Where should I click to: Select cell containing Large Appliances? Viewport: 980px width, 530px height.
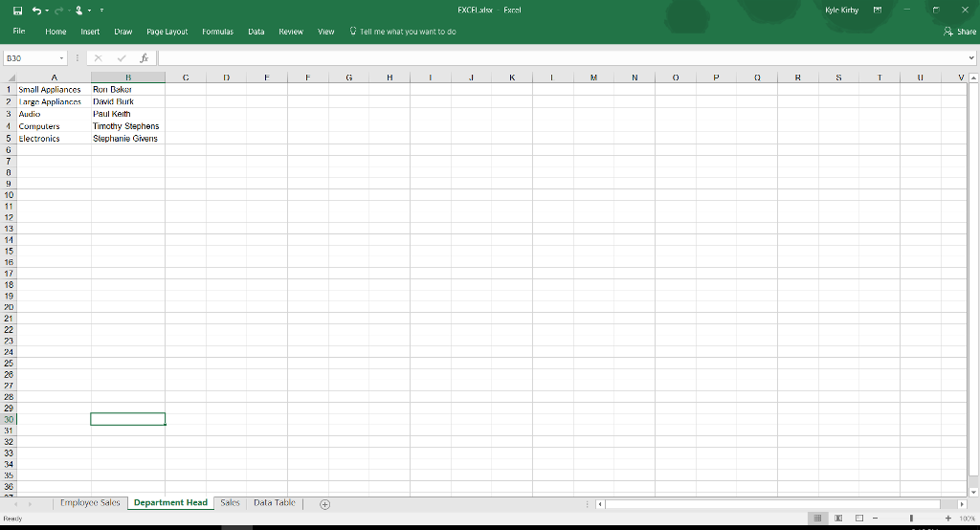(x=54, y=101)
